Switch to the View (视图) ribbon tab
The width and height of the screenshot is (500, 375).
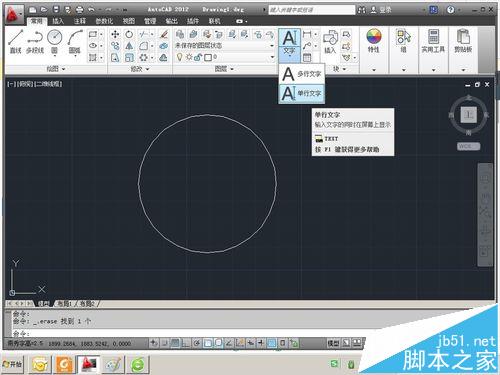pyautogui.click(x=129, y=21)
